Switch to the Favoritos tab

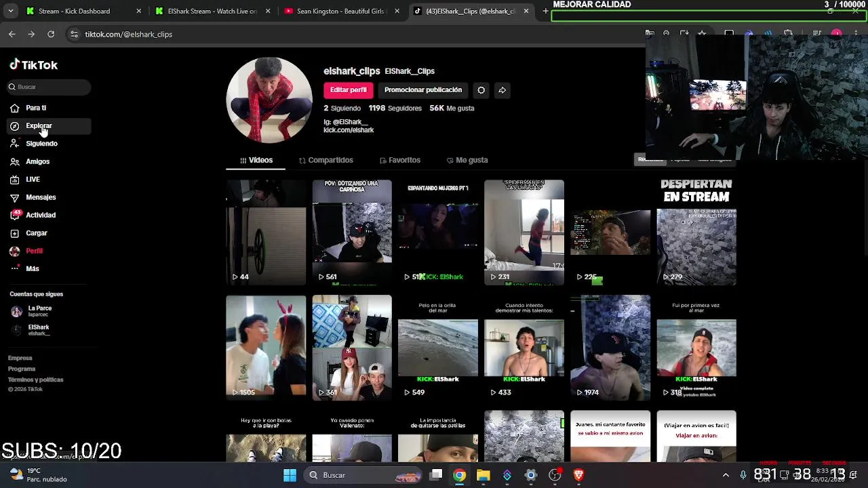(400, 160)
